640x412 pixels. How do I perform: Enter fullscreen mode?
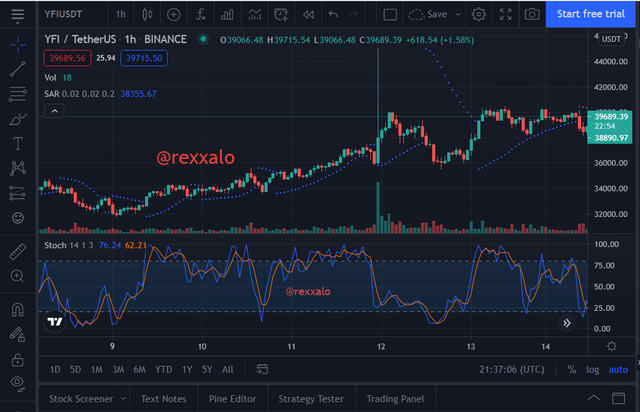click(506, 15)
